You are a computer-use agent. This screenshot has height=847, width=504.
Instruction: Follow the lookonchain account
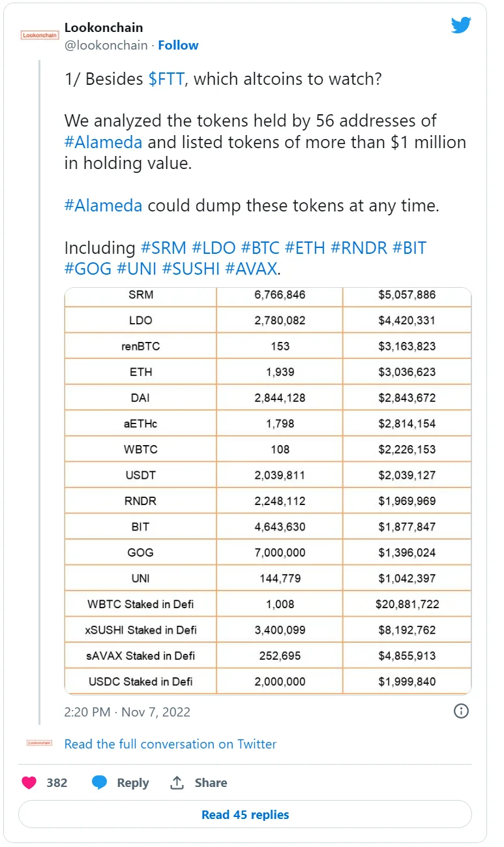point(178,45)
